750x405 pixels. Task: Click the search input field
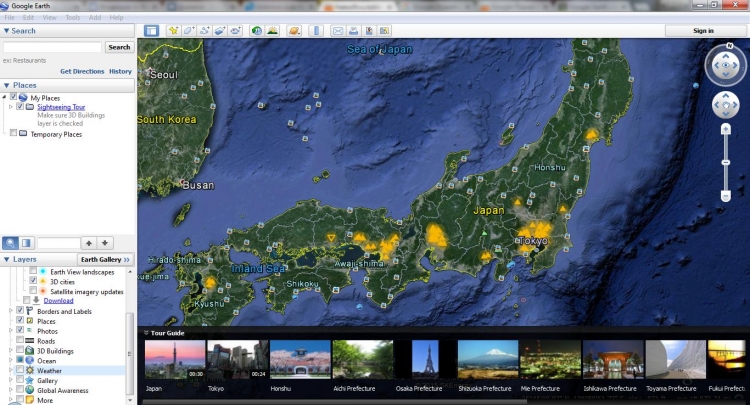pos(53,47)
